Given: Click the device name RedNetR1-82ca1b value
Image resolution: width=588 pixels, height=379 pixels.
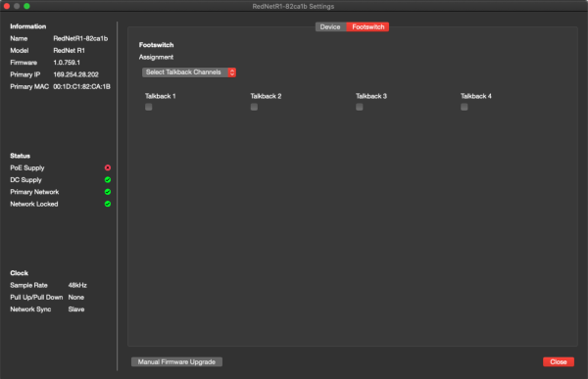Looking at the screenshot, I should pos(80,38).
